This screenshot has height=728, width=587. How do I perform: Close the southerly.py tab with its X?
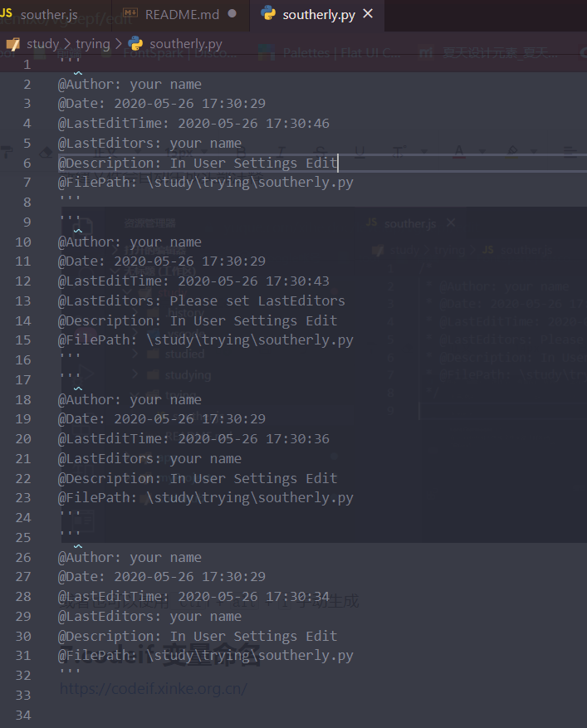pyautogui.click(x=368, y=14)
